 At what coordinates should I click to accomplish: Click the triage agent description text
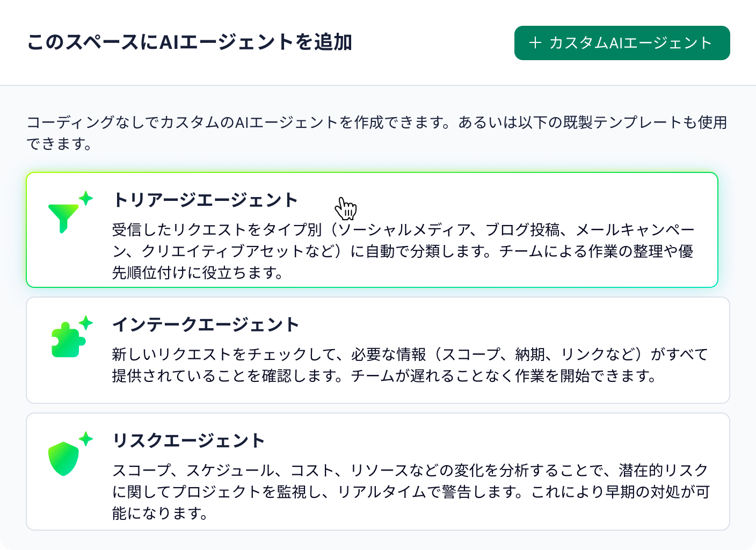point(403,251)
